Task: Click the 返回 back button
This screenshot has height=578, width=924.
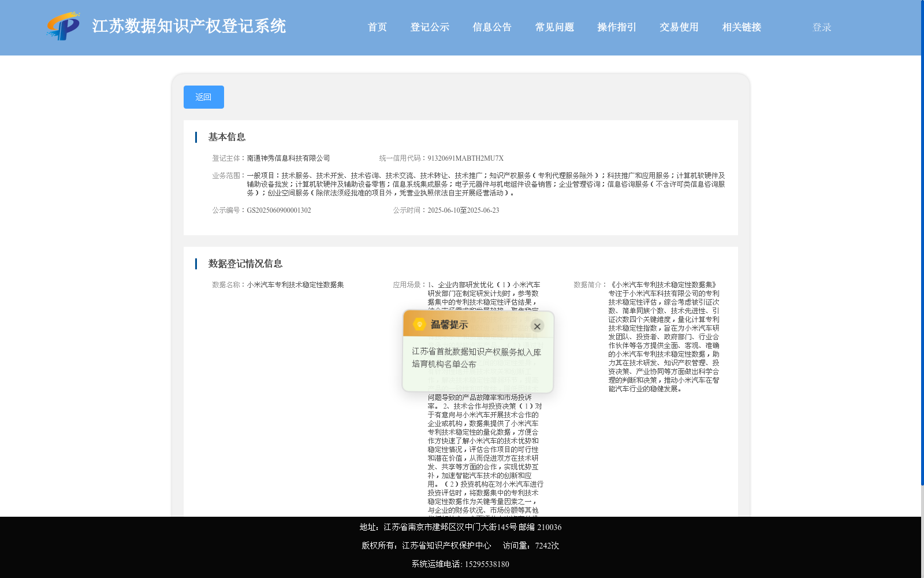Action: pyautogui.click(x=204, y=97)
